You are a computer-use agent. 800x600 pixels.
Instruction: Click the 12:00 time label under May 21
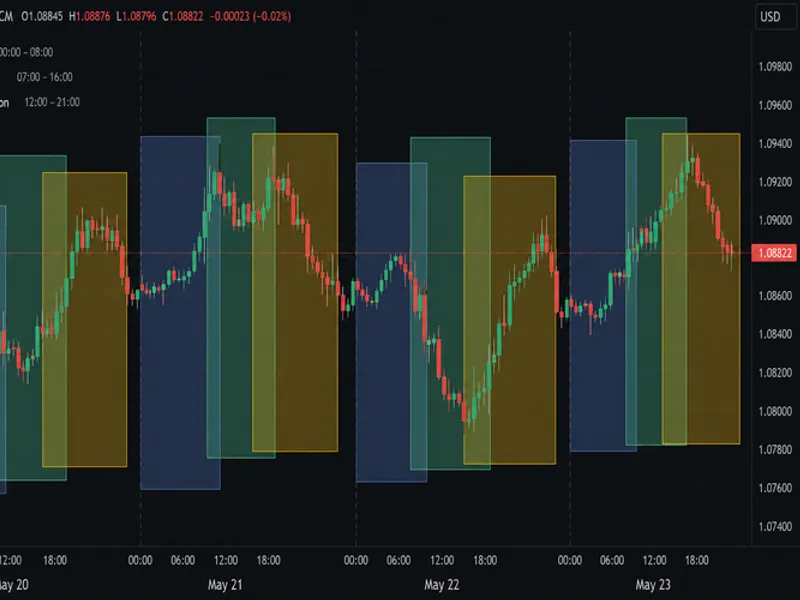point(226,560)
